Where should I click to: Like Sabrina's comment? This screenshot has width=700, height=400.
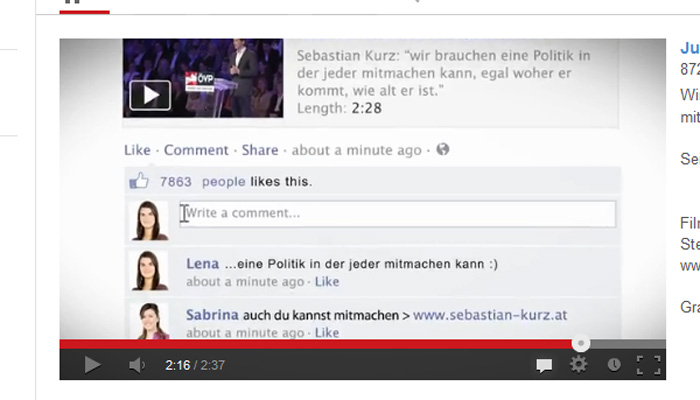327,333
